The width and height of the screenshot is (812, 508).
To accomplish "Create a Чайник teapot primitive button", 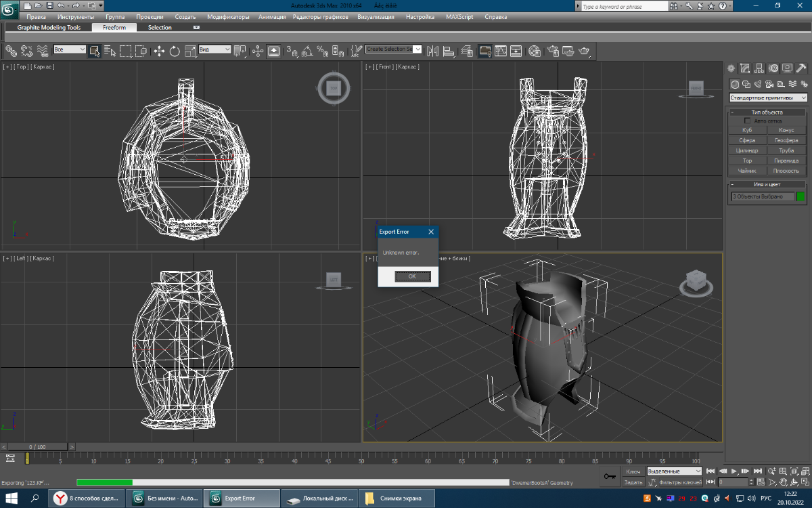I will 747,171.
